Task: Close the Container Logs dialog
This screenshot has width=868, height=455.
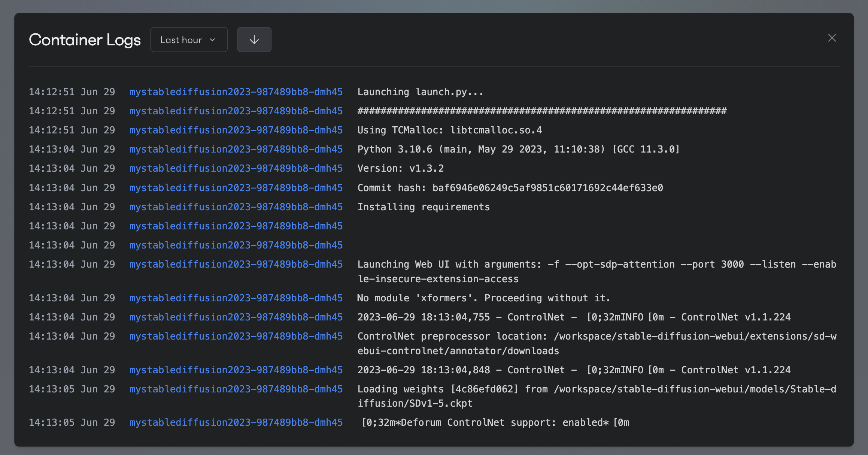Action: pos(832,38)
